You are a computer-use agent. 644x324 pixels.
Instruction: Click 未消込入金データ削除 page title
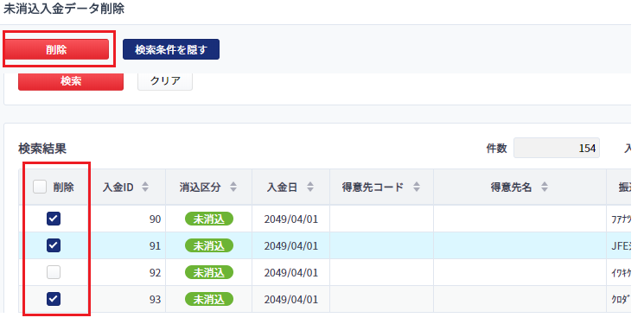[64, 9]
